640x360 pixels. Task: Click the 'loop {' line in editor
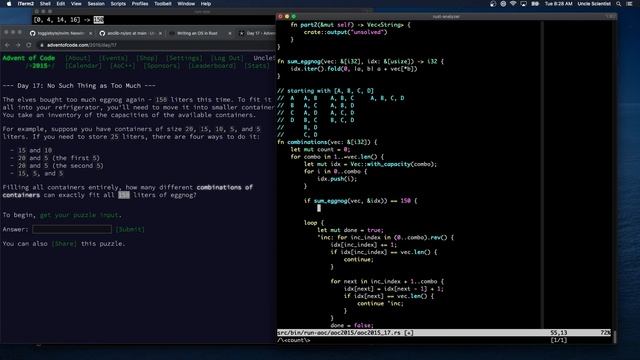(x=313, y=223)
